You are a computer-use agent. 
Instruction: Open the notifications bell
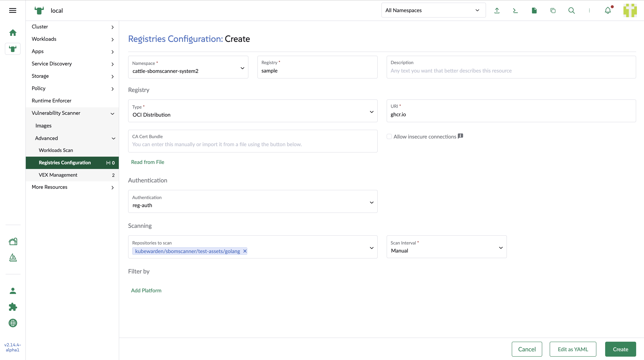(x=608, y=10)
